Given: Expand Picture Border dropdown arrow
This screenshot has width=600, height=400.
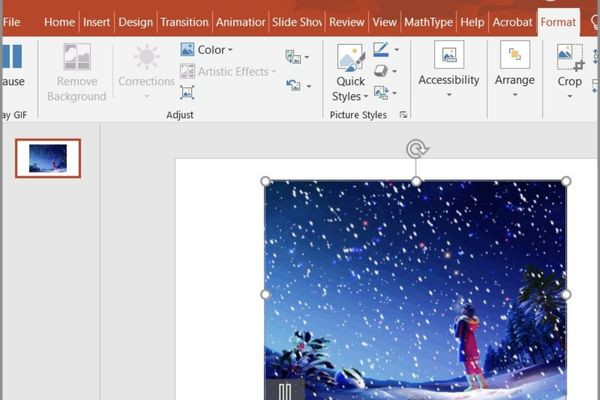Looking at the screenshot, I should coord(396,50).
